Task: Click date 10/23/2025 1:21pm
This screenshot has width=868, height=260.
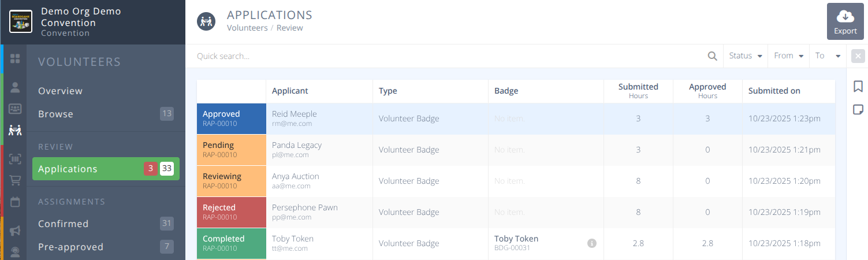Action: [x=784, y=150]
